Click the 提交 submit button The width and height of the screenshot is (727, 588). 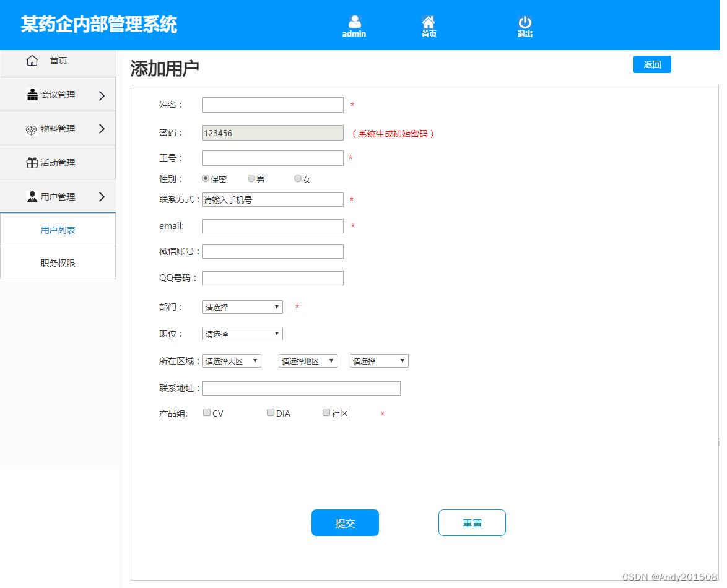pyautogui.click(x=345, y=522)
